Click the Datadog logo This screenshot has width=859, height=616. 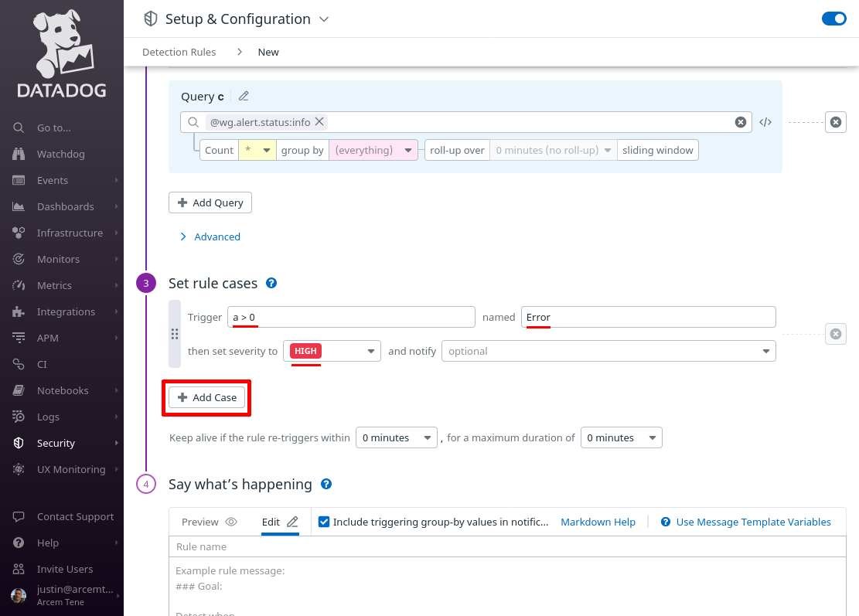[x=62, y=53]
